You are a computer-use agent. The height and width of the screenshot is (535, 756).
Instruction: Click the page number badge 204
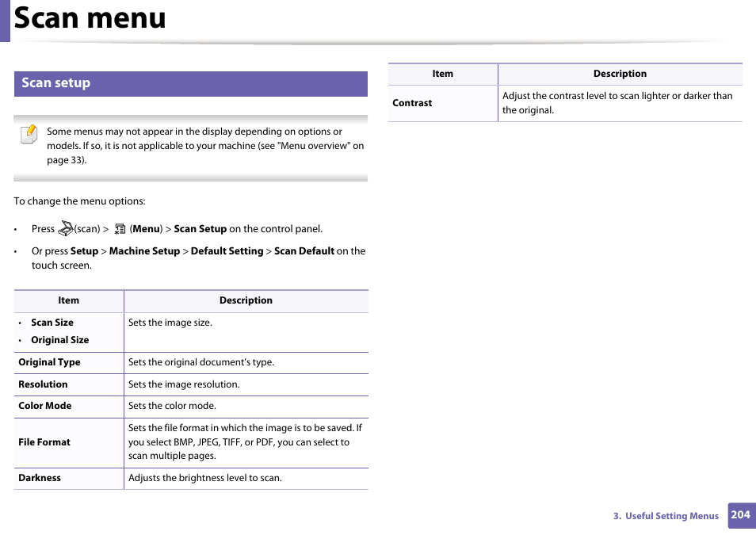pos(740,515)
